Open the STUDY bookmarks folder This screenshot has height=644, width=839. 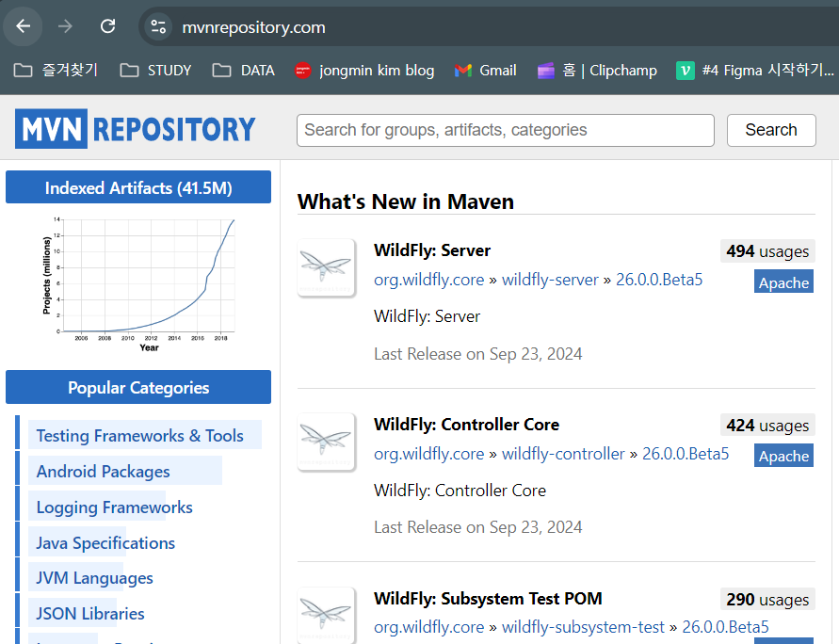click(x=155, y=70)
